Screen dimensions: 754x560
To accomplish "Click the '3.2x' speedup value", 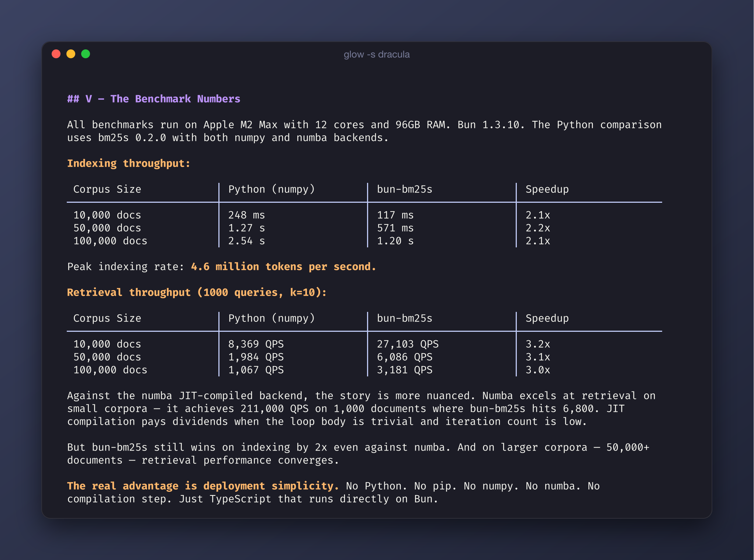I will pyautogui.click(x=538, y=344).
